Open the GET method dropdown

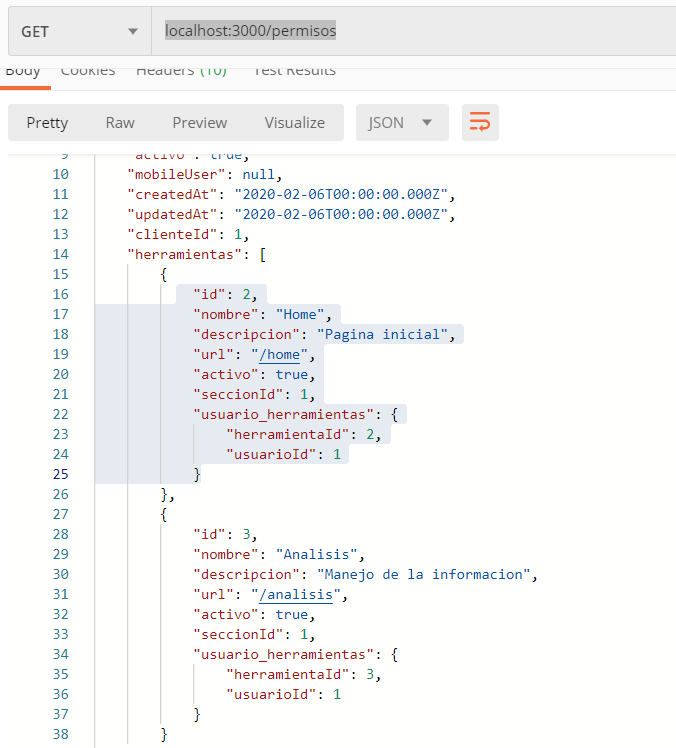(x=78, y=31)
